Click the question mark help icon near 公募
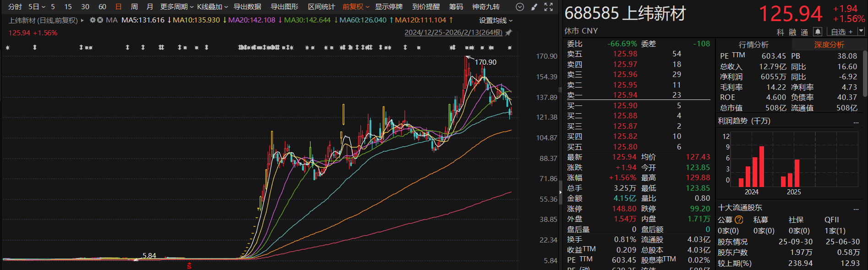The width and height of the screenshot is (868, 270). [x=739, y=220]
